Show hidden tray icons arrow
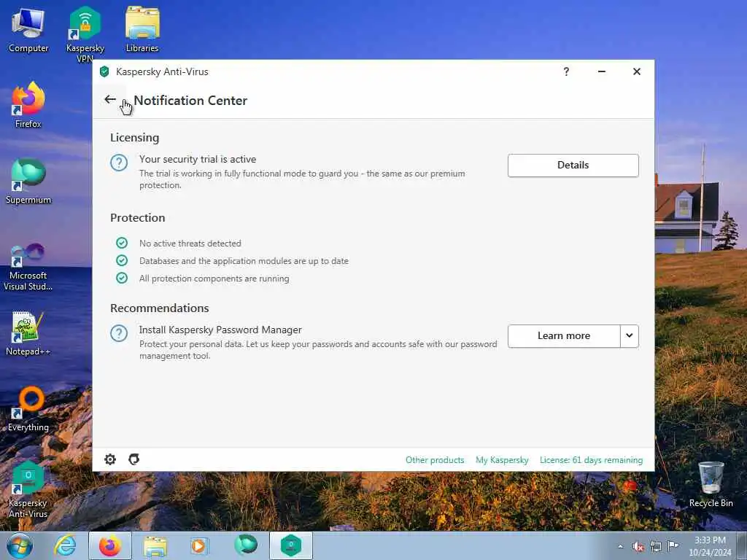This screenshot has height=560, width=747. [620, 547]
